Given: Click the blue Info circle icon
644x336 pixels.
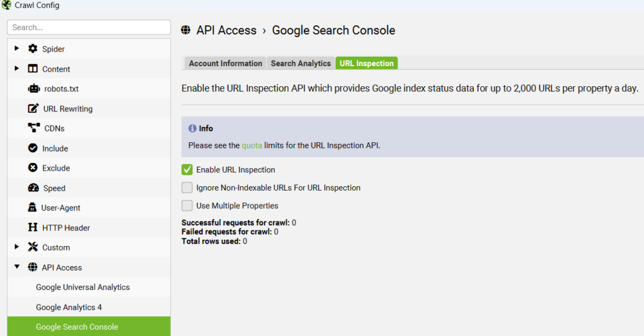Looking at the screenshot, I should [192, 128].
